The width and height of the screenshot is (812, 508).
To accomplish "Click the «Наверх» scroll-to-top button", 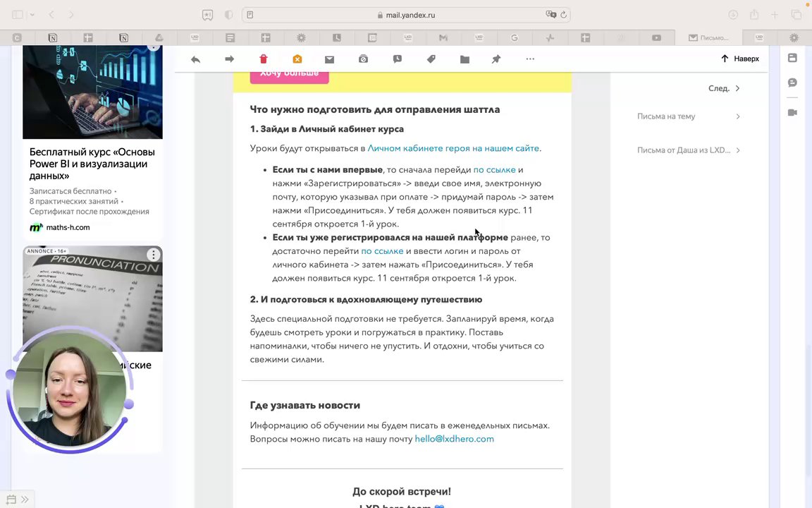I will pyautogui.click(x=740, y=59).
